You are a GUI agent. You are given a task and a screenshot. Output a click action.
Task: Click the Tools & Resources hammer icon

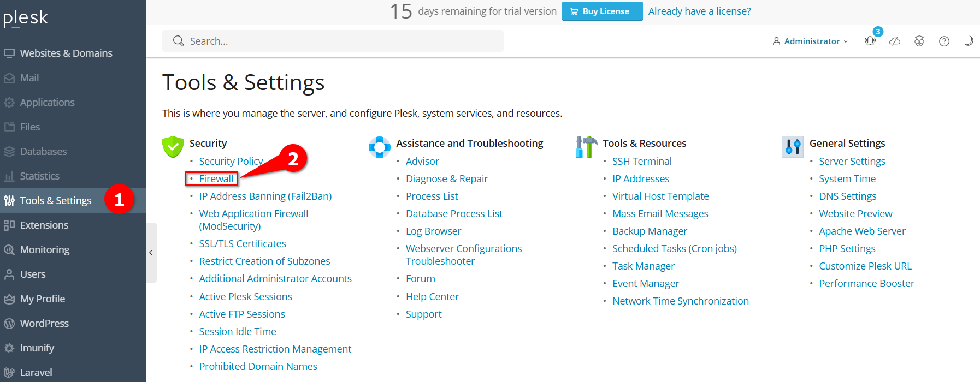point(586,147)
